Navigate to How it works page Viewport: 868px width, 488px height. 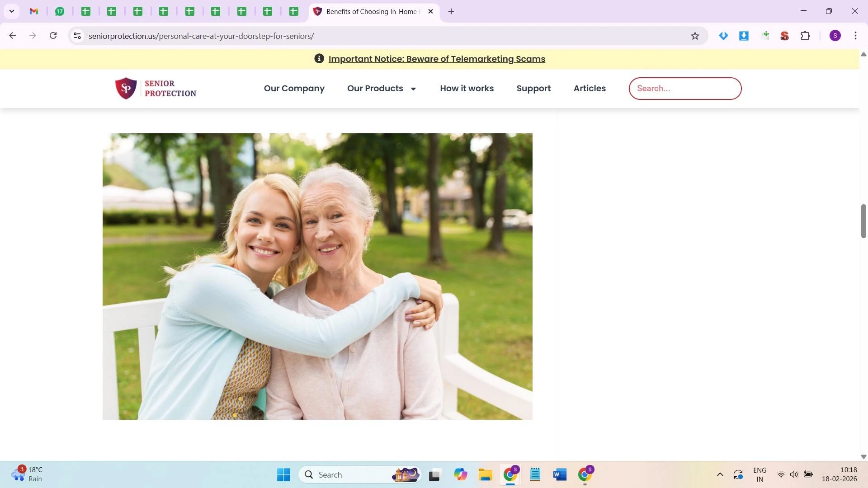coord(467,89)
